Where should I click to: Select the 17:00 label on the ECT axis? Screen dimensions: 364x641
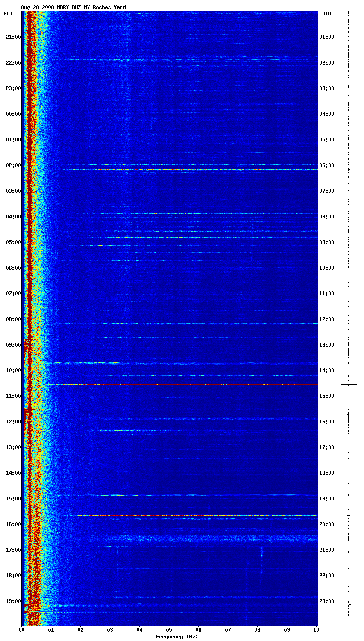pyautogui.click(x=13, y=550)
